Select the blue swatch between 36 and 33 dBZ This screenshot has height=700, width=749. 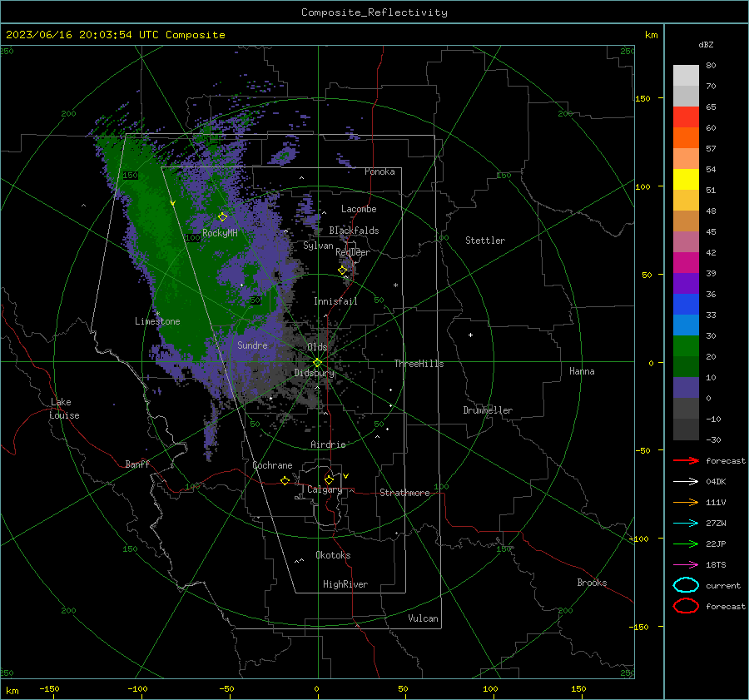(x=686, y=305)
